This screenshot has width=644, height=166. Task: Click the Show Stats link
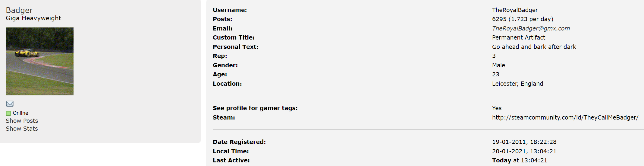[22, 129]
